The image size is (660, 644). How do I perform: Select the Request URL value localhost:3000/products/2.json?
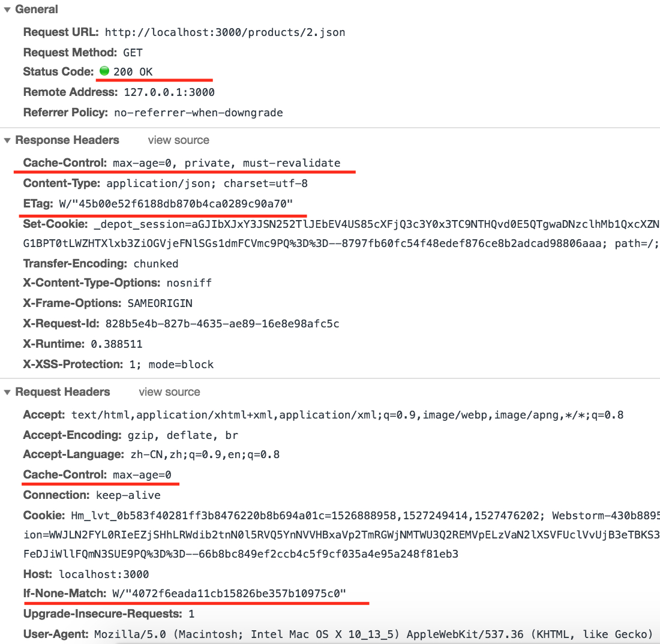point(225,32)
